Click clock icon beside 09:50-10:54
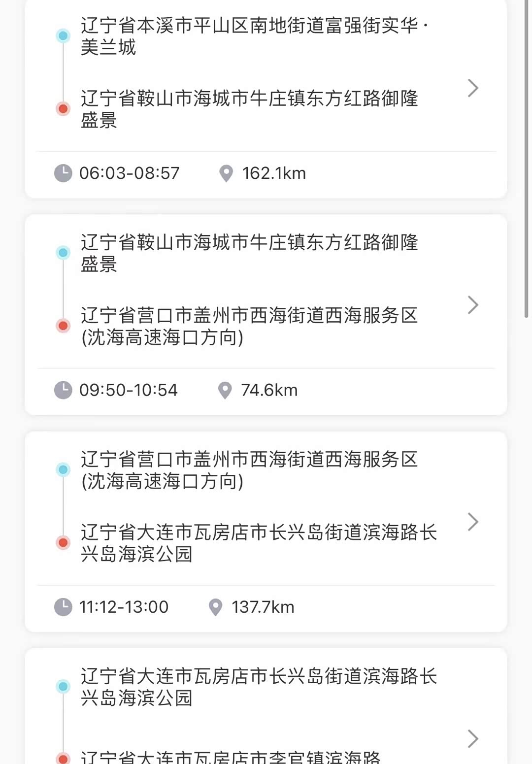The height and width of the screenshot is (764, 532). (63, 390)
